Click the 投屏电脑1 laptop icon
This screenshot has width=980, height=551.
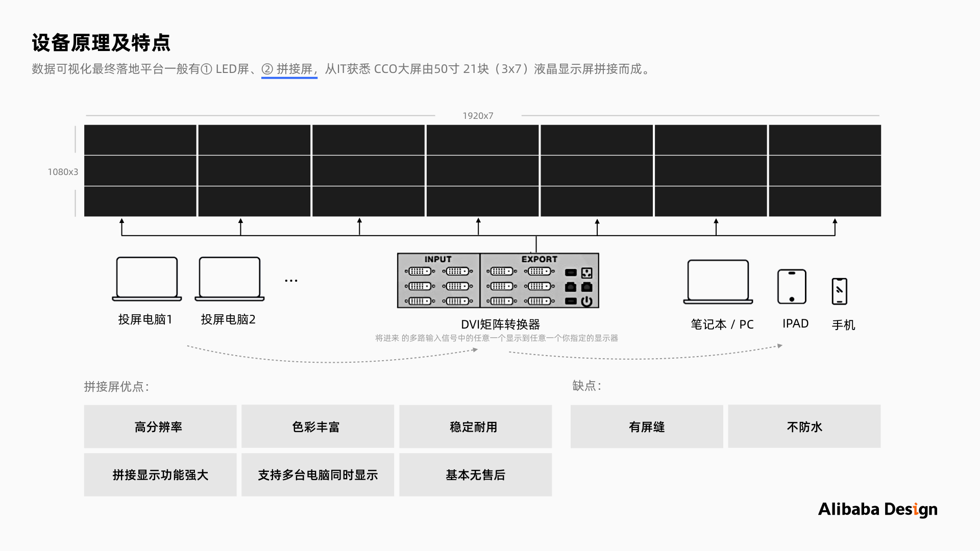pos(147,279)
